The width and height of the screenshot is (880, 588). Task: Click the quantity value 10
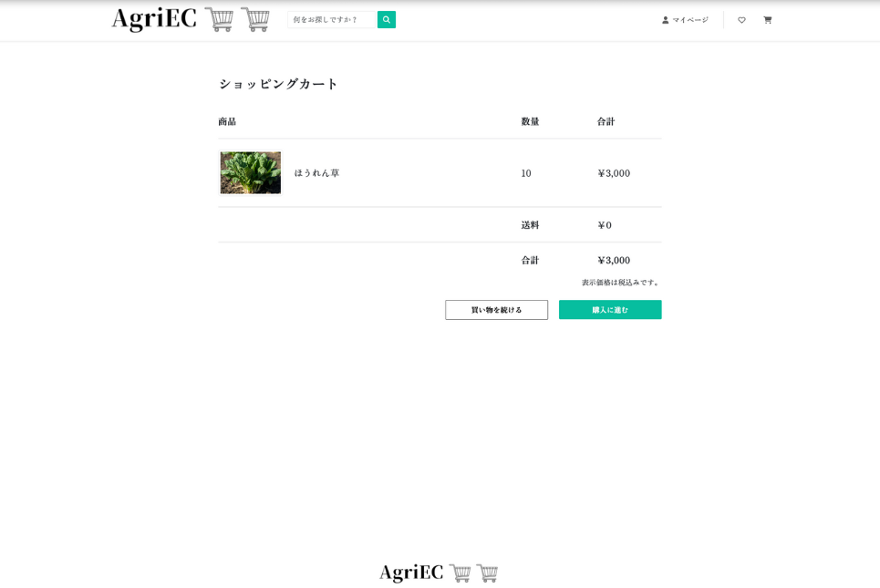click(x=526, y=173)
